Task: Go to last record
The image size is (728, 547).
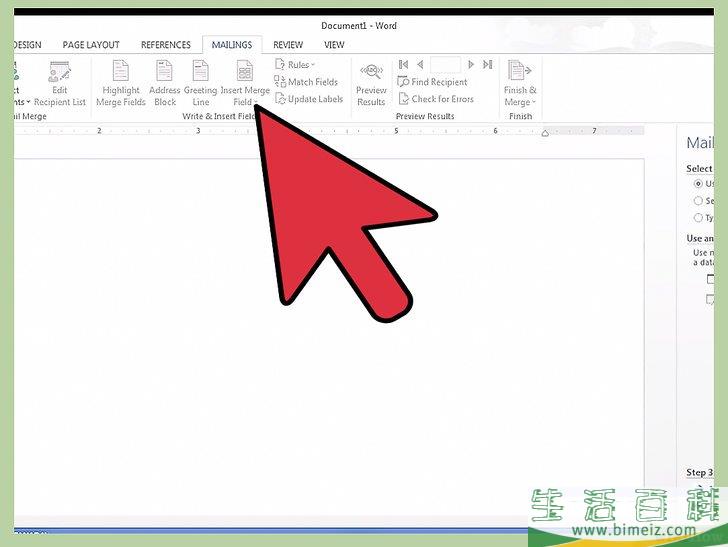Action: [488, 65]
